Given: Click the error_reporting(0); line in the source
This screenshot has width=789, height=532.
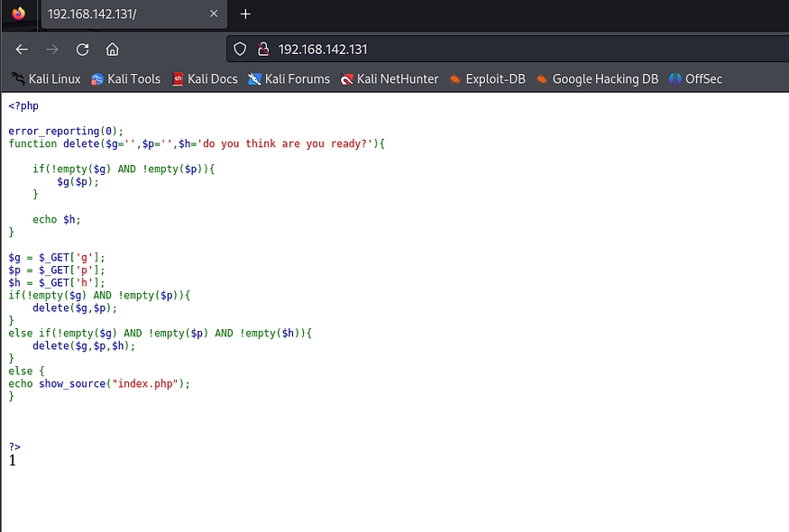Looking at the screenshot, I should (x=66, y=131).
